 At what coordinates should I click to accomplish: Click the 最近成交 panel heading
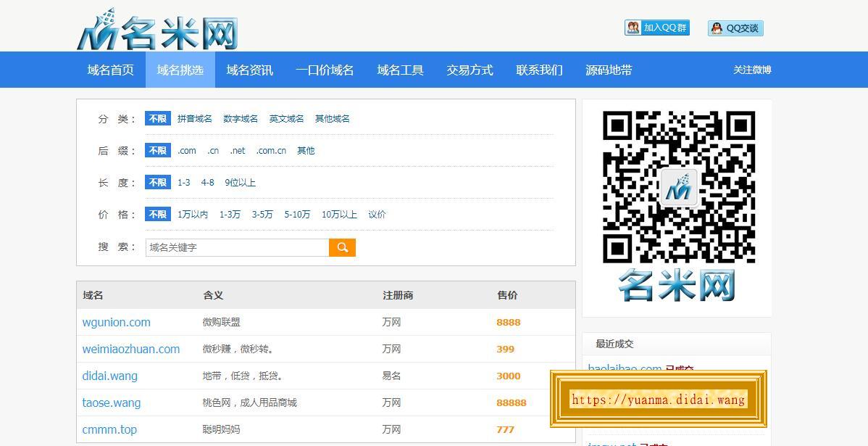(614, 344)
